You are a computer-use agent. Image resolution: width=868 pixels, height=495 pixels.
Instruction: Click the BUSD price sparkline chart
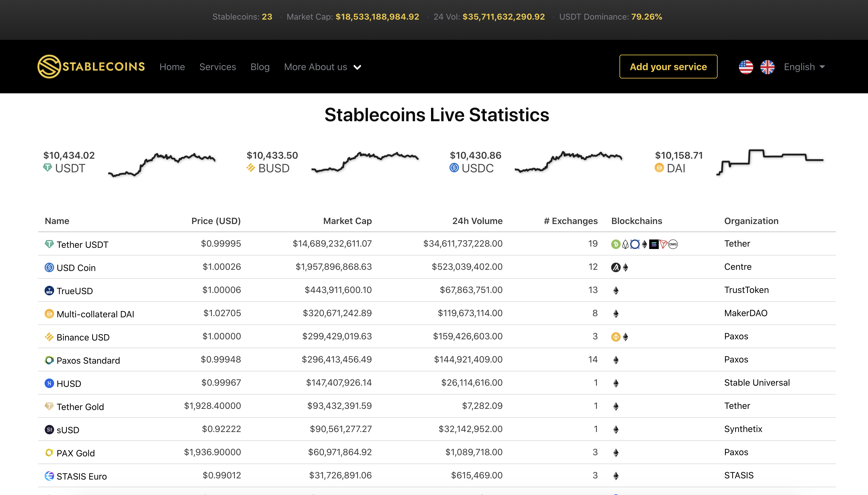pyautogui.click(x=365, y=163)
